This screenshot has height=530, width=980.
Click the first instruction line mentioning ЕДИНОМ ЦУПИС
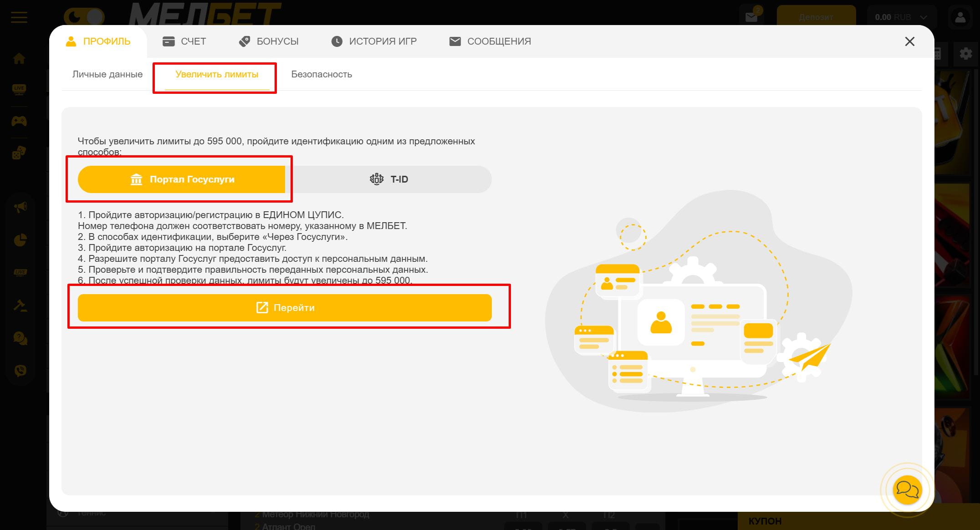click(x=211, y=215)
